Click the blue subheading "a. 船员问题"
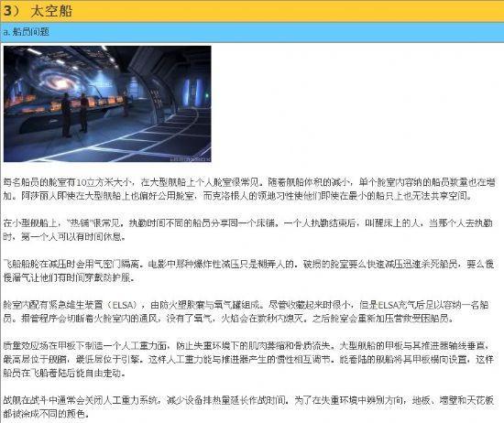The width and height of the screenshot is (504, 423). click(x=26, y=32)
